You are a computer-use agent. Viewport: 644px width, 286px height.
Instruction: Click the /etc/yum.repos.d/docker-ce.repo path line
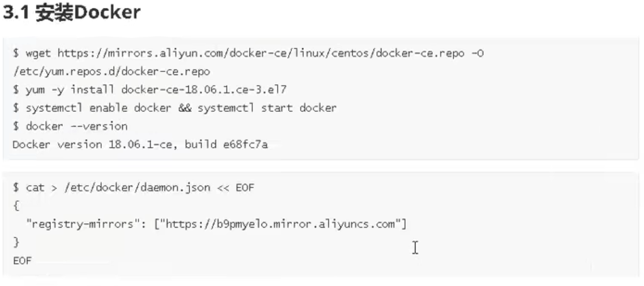[111, 72]
